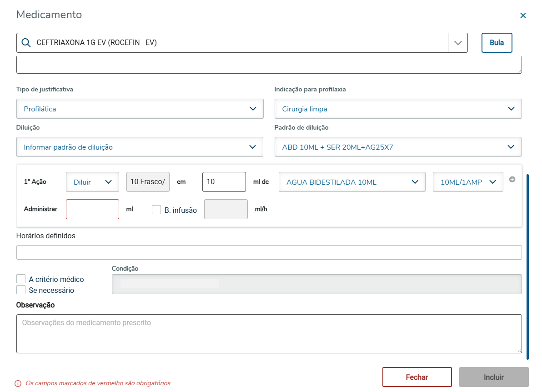Click the plus icon to add dilution action
Viewport: 542px width, 392px height.
click(x=512, y=180)
